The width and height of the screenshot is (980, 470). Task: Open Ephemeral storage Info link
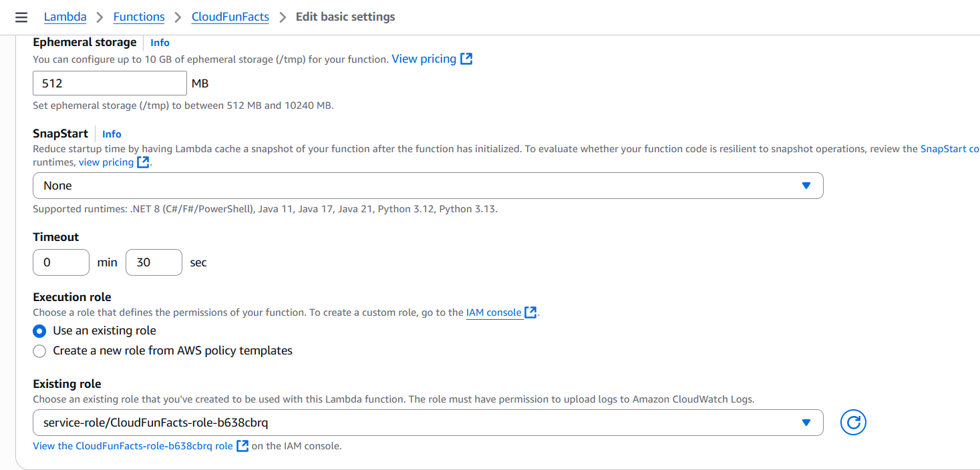pos(160,43)
